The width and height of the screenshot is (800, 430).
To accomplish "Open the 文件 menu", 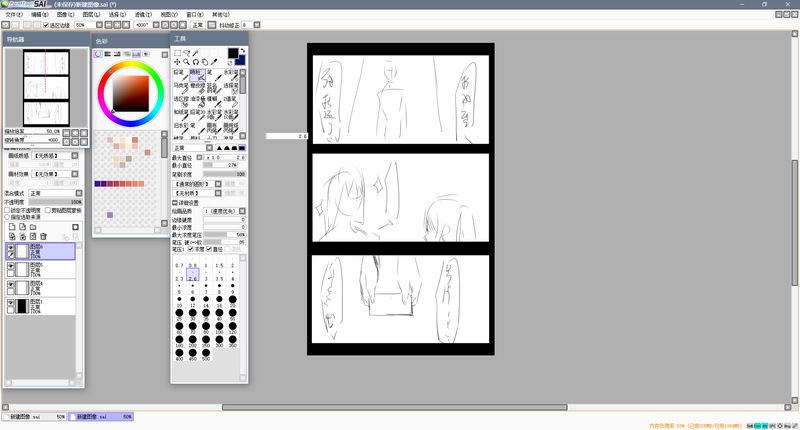I will (x=11, y=16).
